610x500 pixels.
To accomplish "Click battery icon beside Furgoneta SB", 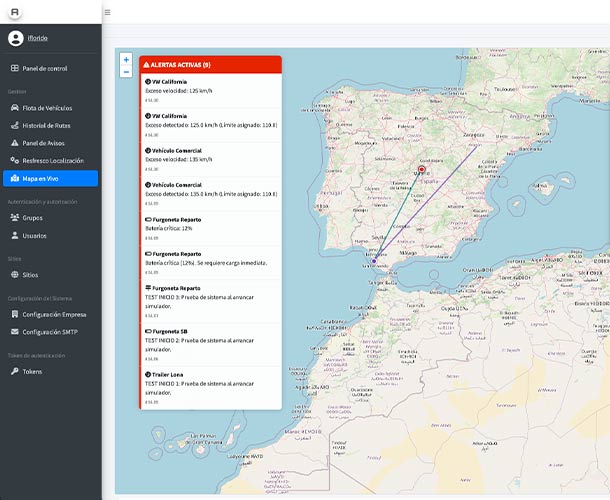I will click(x=148, y=332).
